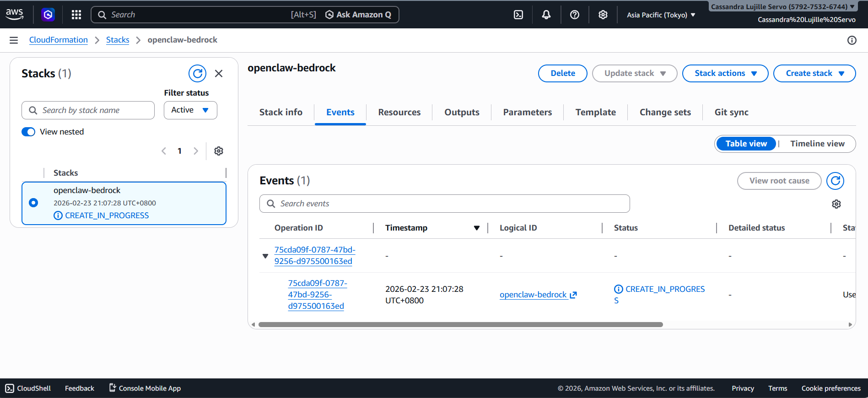Close the Stacks side panel
Viewport: 868px width, 398px height.
(219, 73)
